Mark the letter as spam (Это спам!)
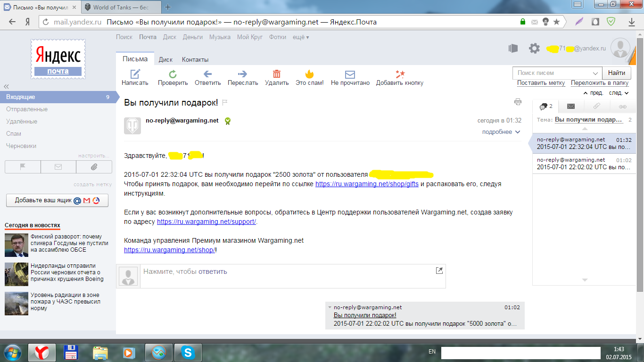This screenshot has width=644, height=362. click(309, 78)
